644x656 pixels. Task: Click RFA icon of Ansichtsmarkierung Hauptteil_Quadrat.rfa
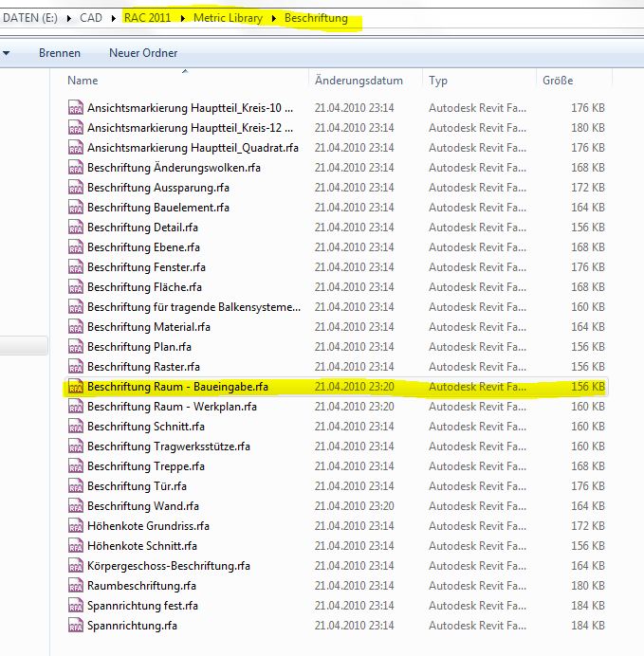(x=75, y=147)
